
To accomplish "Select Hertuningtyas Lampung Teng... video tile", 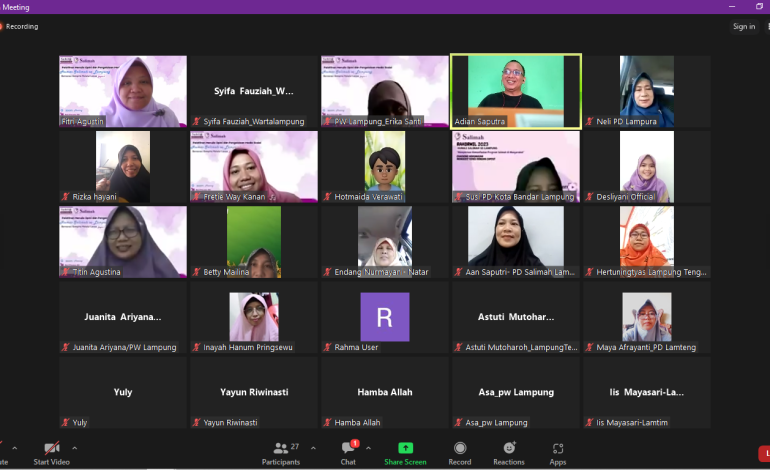I will pos(647,242).
